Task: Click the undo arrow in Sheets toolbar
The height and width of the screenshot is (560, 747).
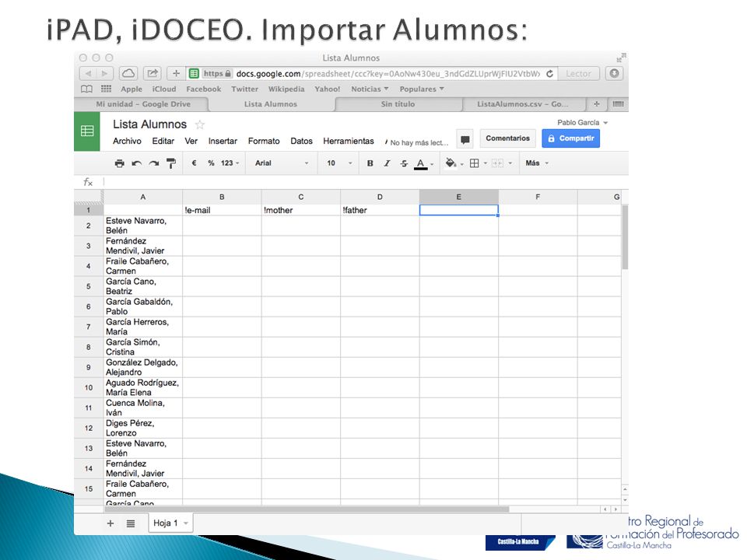Action: tap(137, 163)
